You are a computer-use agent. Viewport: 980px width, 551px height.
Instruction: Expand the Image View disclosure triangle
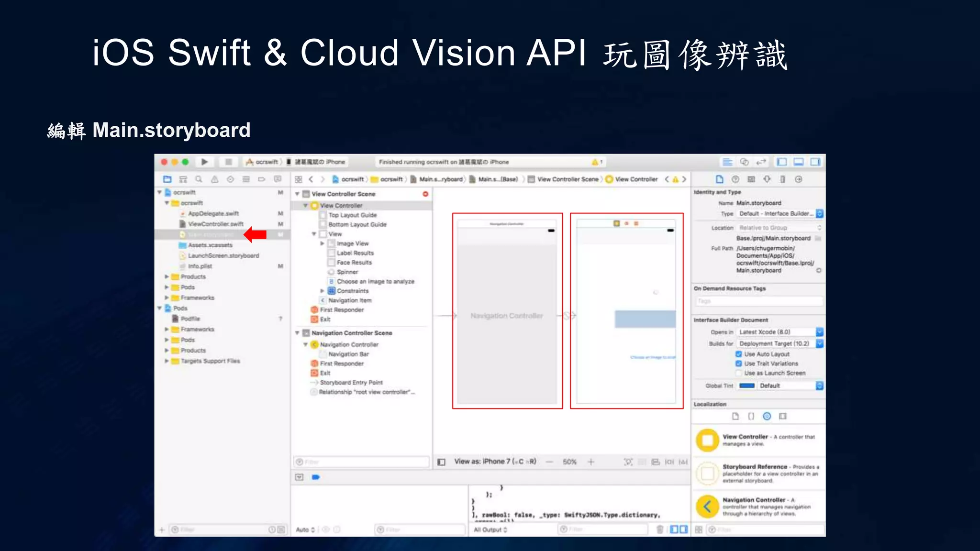[323, 243]
